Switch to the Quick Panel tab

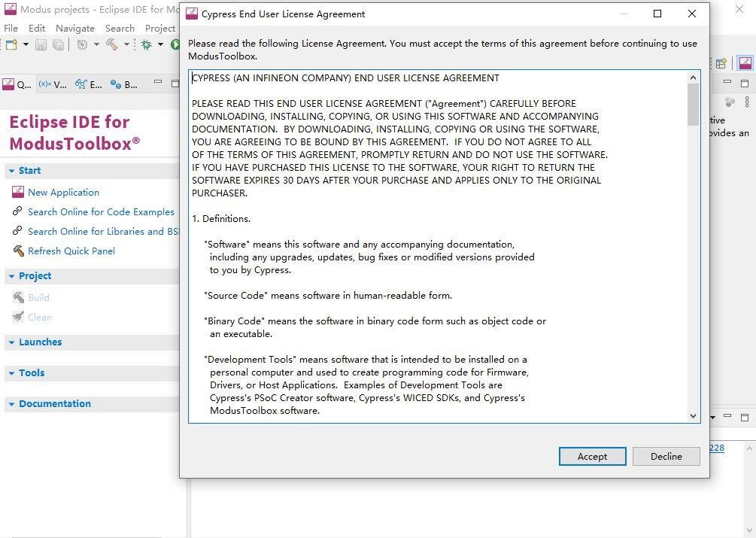coord(17,85)
